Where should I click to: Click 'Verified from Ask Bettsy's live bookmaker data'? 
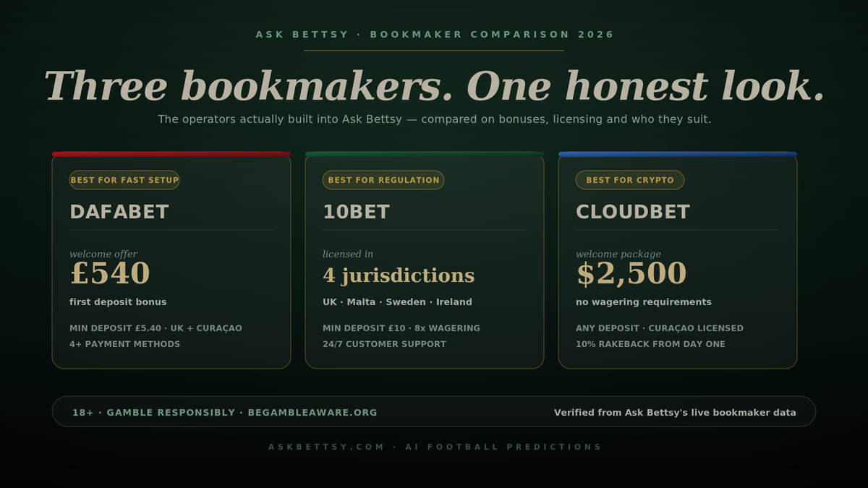tap(675, 413)
